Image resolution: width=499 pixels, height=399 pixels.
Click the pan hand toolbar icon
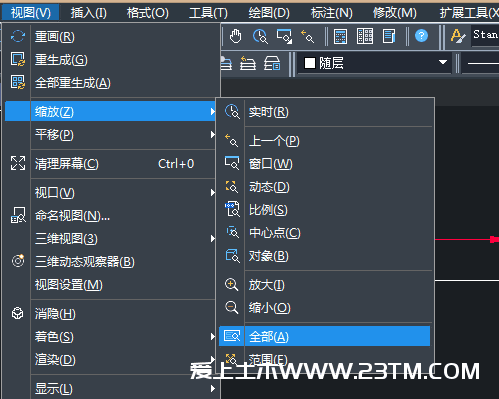click(x=236, y=36)
